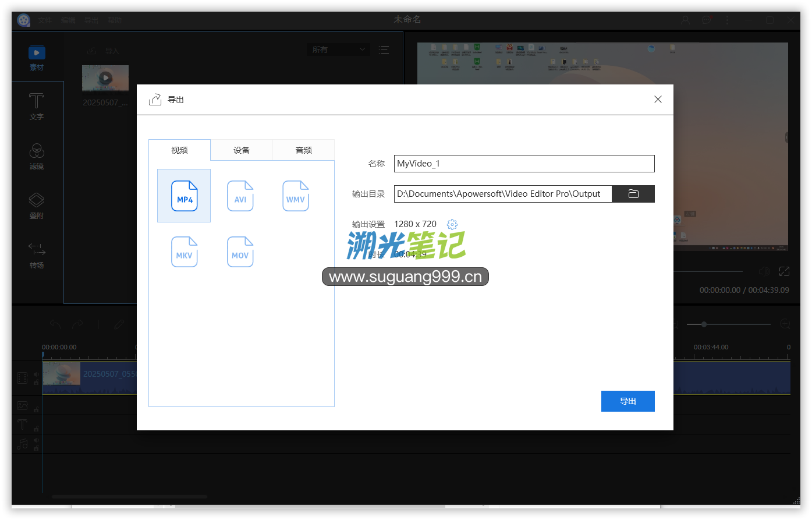This screenshot has width=812, height=520.
Task: Toggle lock on the text track
Action: [36, 429]
